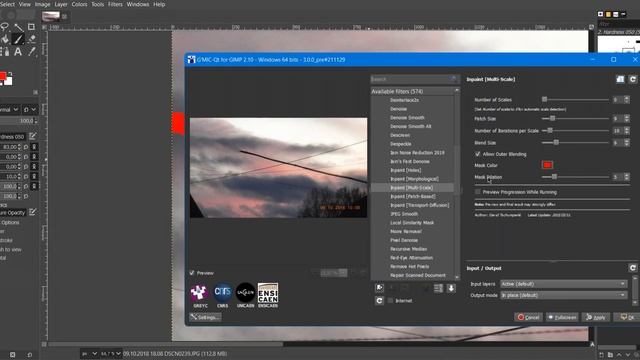Open the Windows menu
Image resolution: width=640 pixels, height=360 pixels.
click(x=138, y=4)
